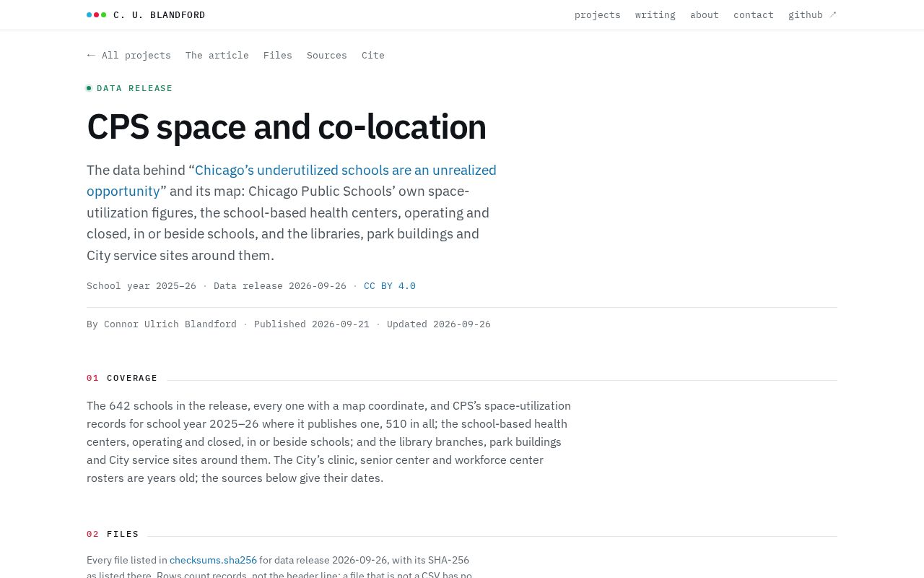Open the checksums.sha256 file link

click(x=213, y=560)
